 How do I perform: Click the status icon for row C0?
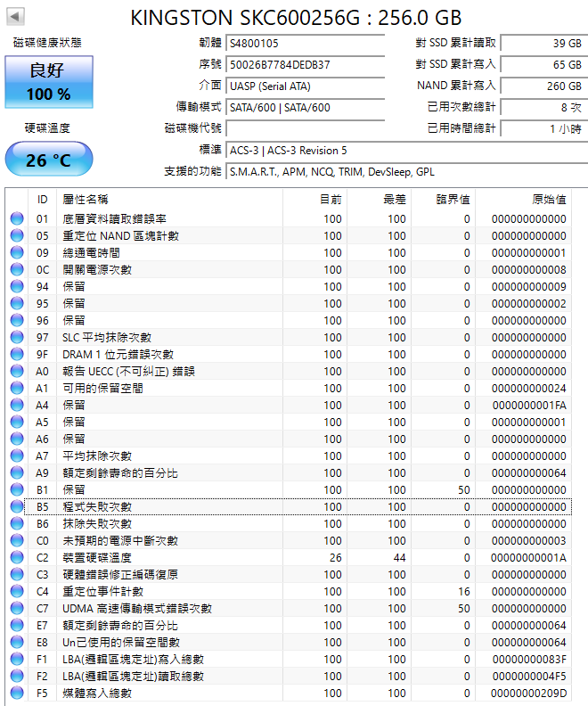[x=17, y=541]
